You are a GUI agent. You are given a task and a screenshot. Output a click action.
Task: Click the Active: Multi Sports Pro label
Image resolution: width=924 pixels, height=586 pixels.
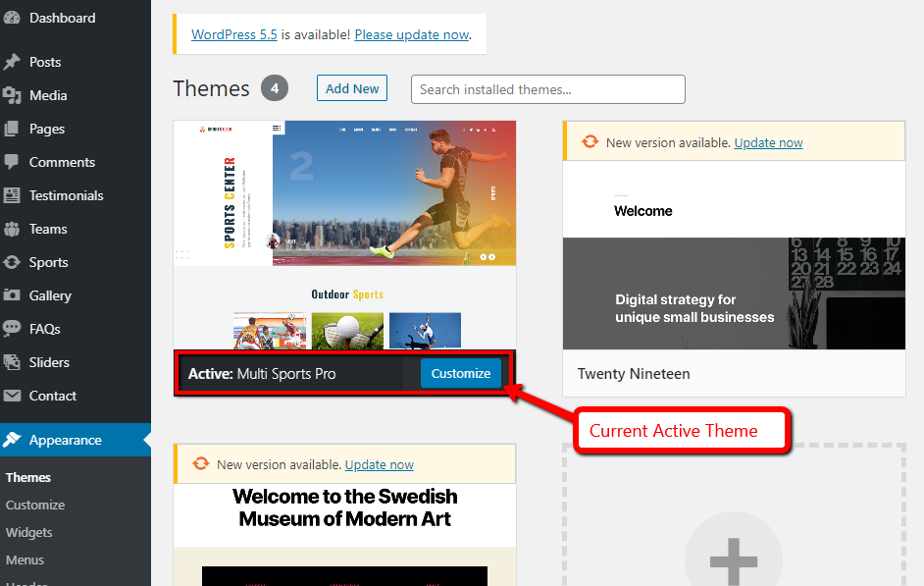262,374
